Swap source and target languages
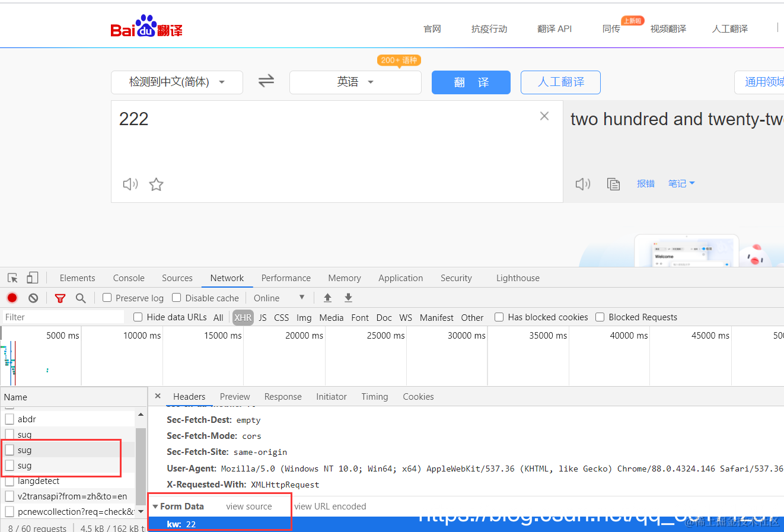Viewport: 784px width, 532px height. coord(266,81)
